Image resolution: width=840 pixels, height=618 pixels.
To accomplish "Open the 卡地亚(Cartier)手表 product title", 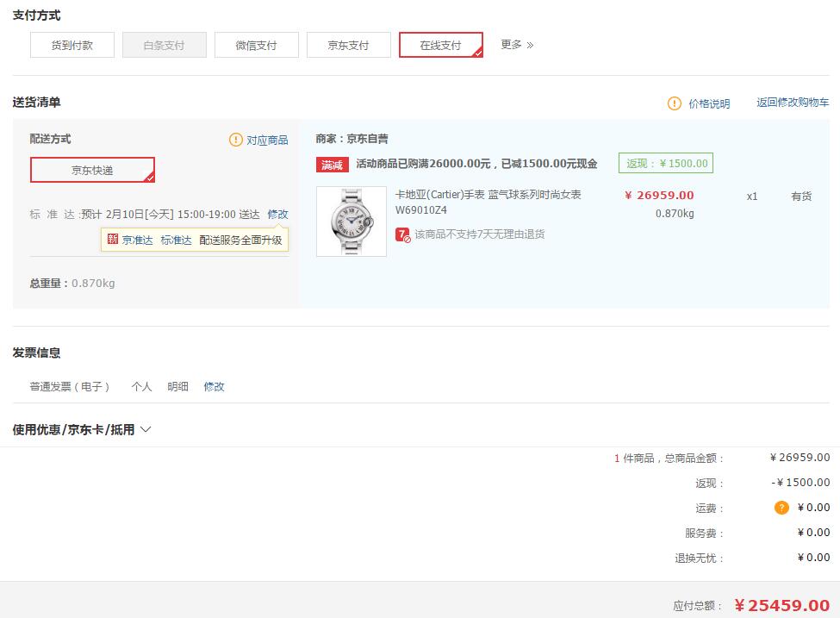I will (488, 202).
